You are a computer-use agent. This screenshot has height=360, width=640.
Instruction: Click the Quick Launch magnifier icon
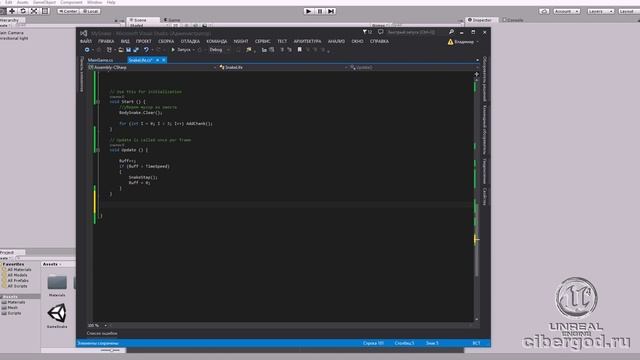(451, 32)
